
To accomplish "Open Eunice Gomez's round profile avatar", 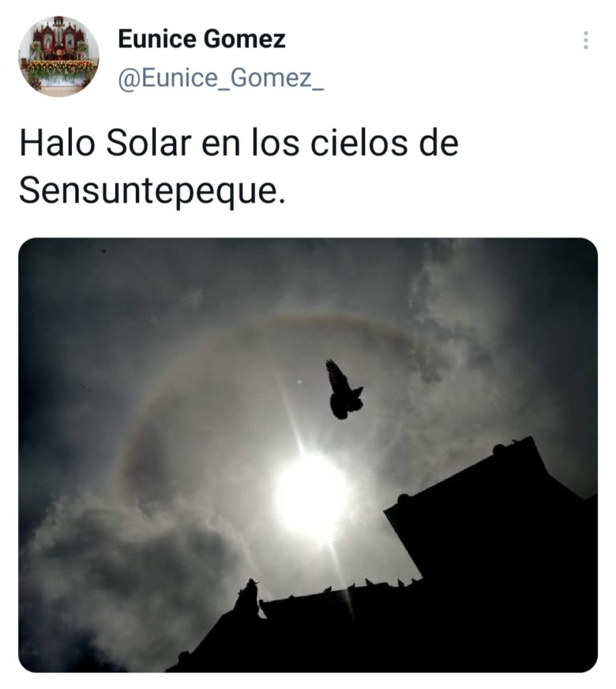I will click(x=59, y=57).
